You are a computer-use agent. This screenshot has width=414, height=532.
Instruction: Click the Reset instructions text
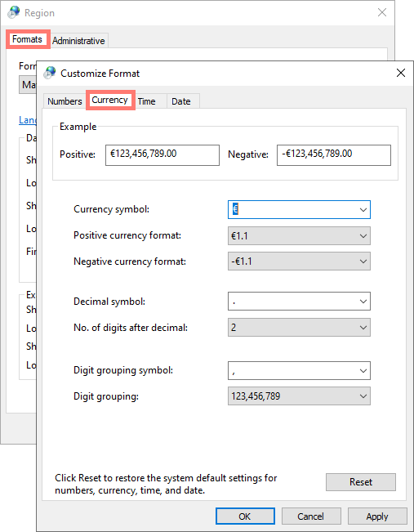tap(166, 484)
